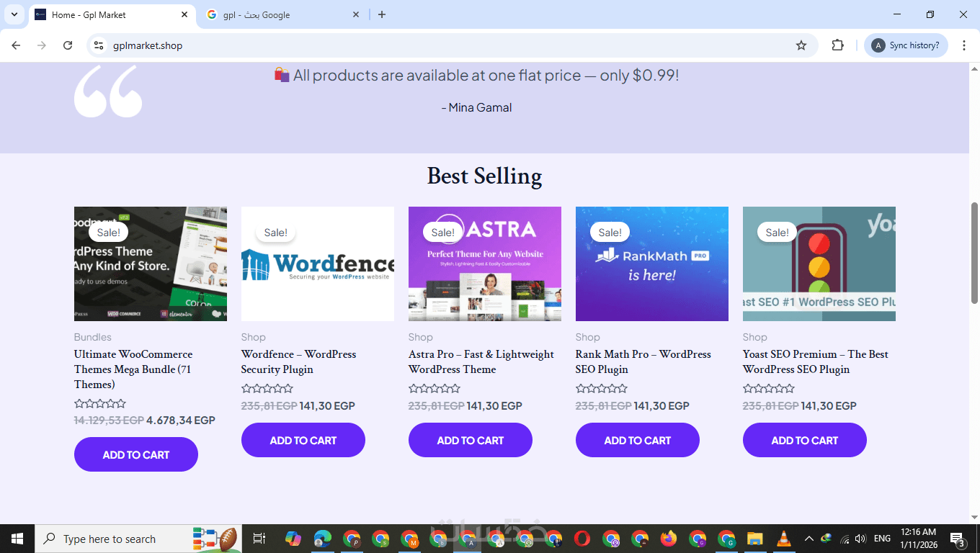The width and height of the screenshot is (980, 553).
Task: Open the volume control in system tray
Action: point(860,539)
